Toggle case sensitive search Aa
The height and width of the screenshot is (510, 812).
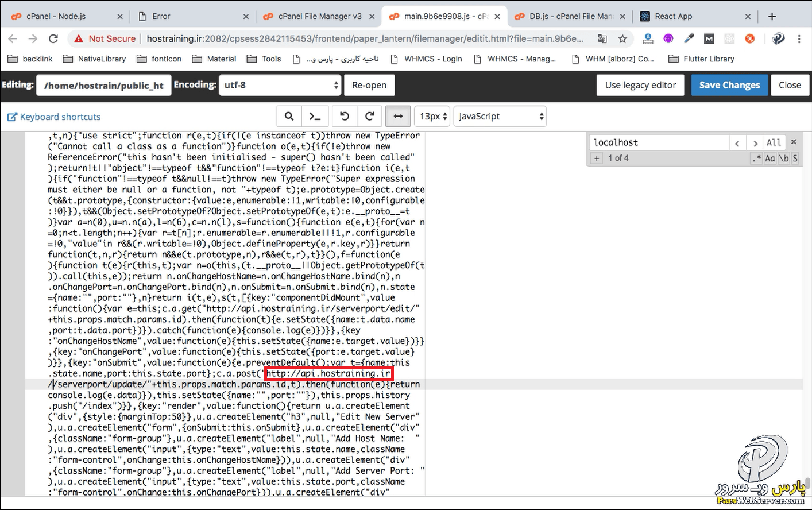770,159
